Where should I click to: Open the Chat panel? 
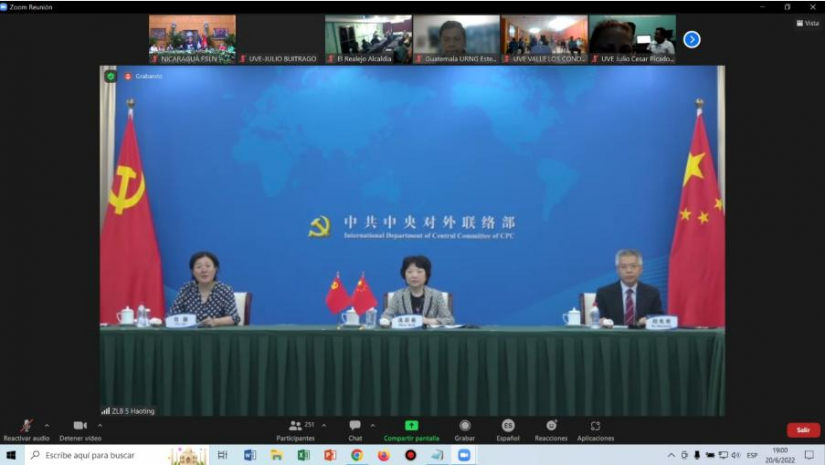coord(355,430)
